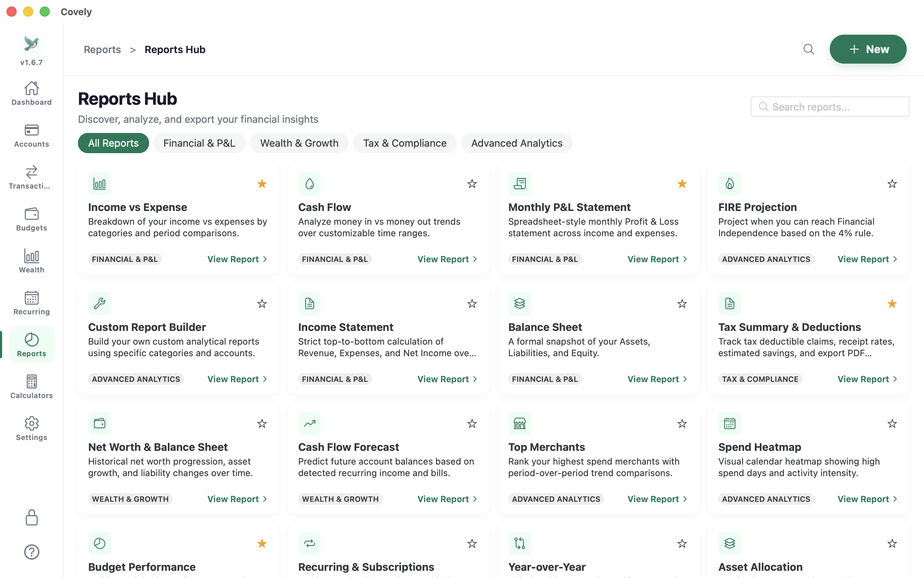Star the Balance Sheet report

(x=682, y=304)
